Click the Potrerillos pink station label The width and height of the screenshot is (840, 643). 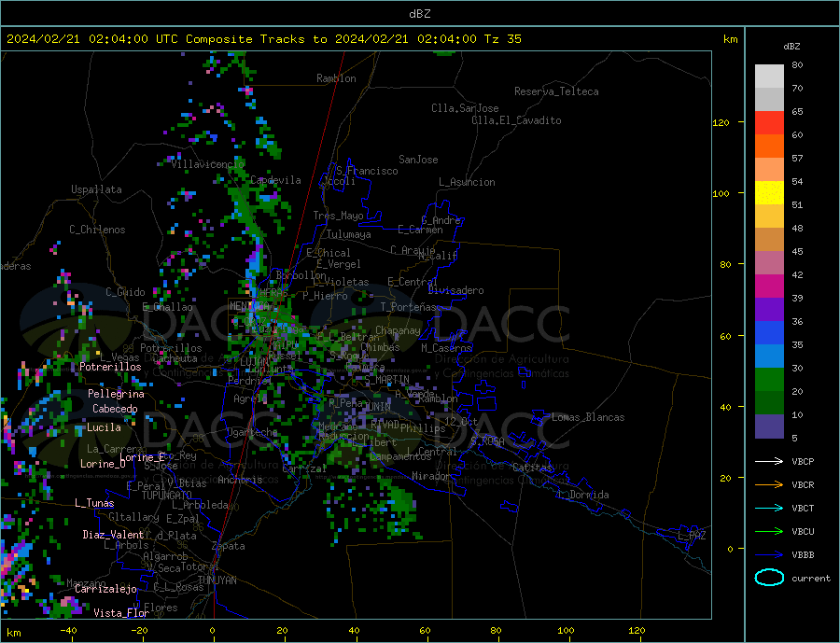click(110, 367)
